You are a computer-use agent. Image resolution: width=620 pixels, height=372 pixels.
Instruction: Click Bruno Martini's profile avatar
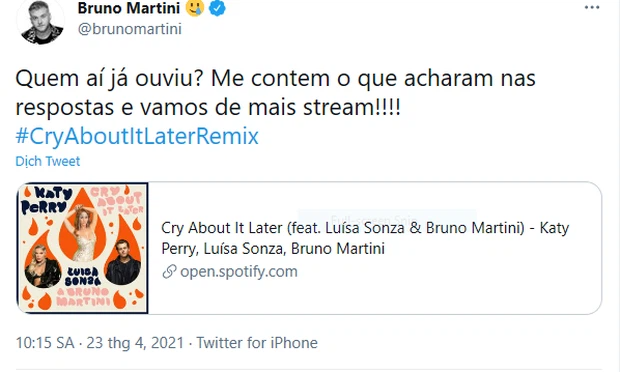[x=40, y=21]
